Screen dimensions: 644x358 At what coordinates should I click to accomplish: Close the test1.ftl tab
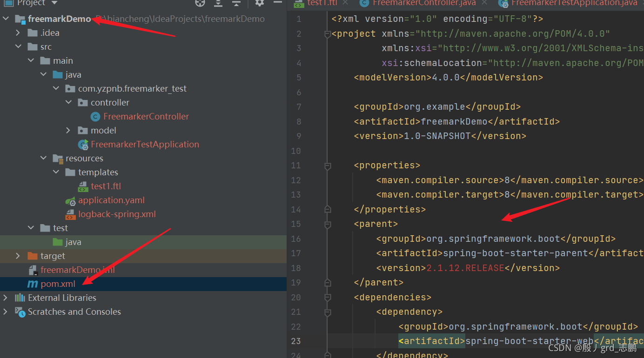(345, 3)
